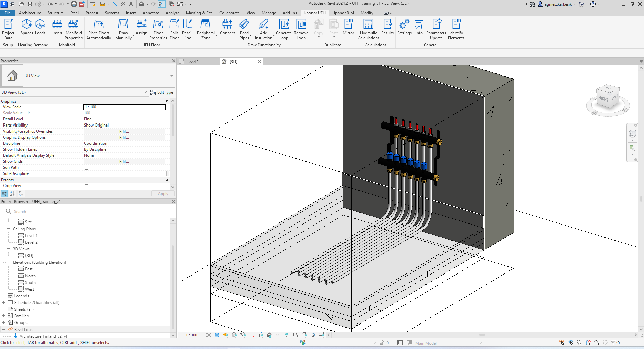
Task: Open the Loads tool in Heating Demand
Action: point(40,27)
